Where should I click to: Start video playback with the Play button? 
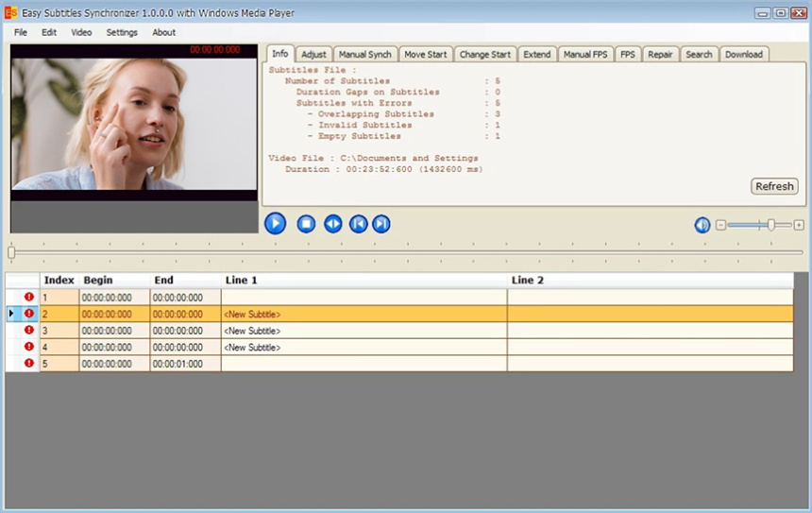[x=275, y=224]
